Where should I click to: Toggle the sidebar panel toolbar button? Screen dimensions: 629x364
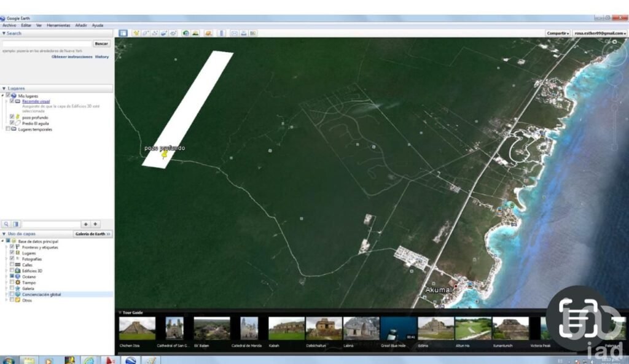click(x=123, y=33)
